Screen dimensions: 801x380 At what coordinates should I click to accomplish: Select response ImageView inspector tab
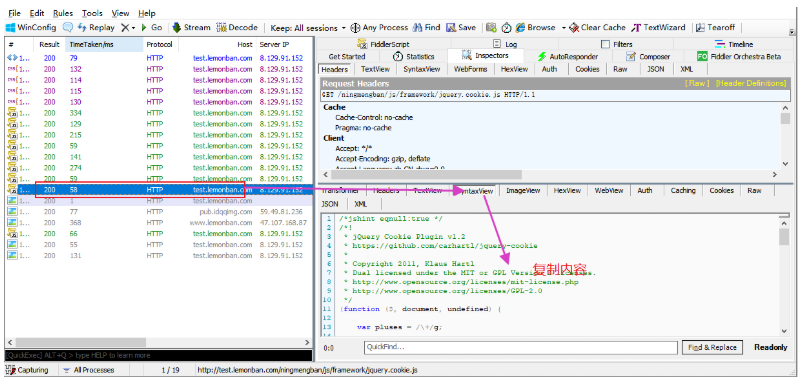pos(523,191)
